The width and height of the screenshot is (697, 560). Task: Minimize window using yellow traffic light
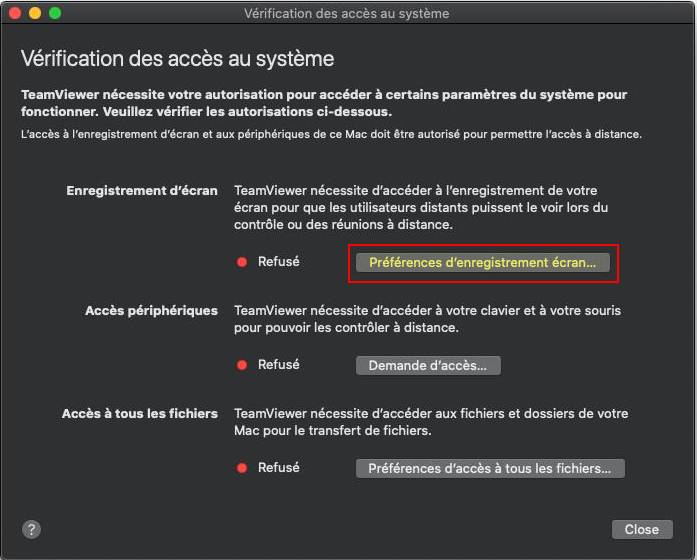point(35,13)
